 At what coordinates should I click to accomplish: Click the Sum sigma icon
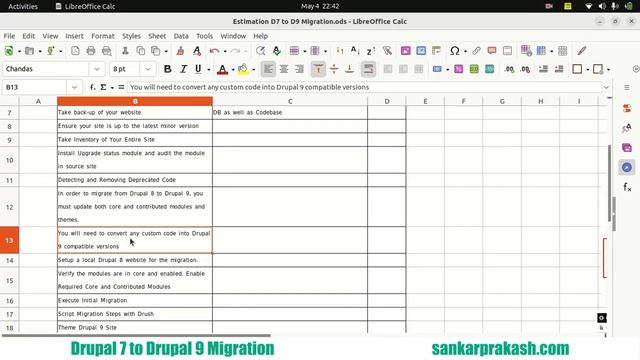pyautogui.click(x=103, y=87)
